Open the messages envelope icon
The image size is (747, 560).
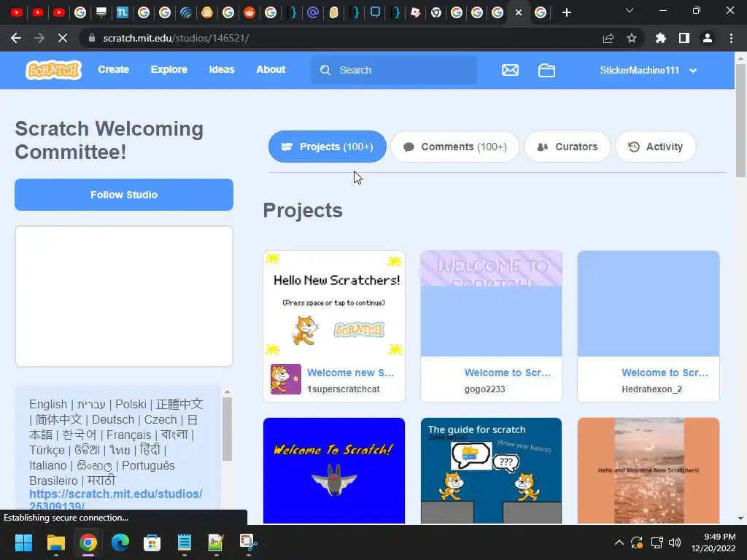[510, 70]
